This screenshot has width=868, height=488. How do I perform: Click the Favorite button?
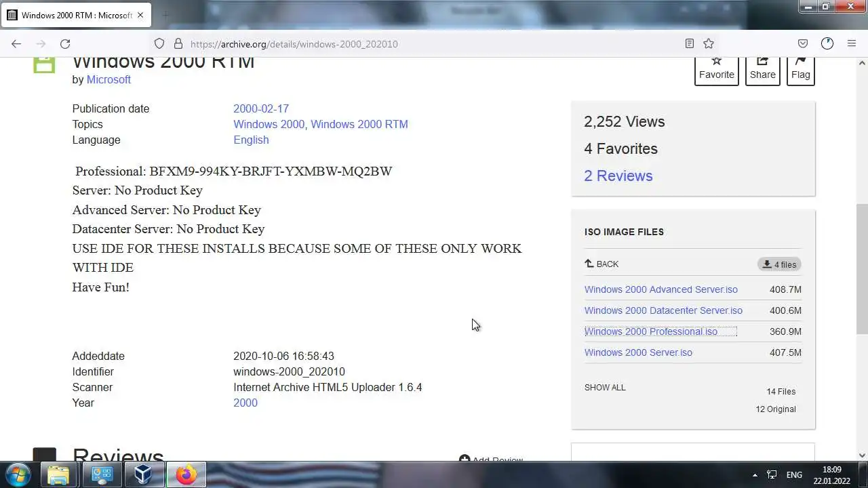point(717,70)
